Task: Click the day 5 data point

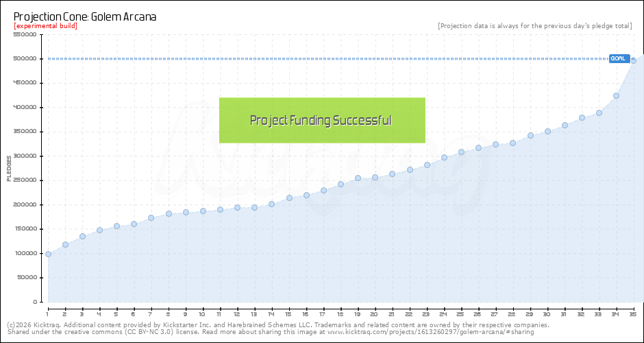Action: (116, 226)
